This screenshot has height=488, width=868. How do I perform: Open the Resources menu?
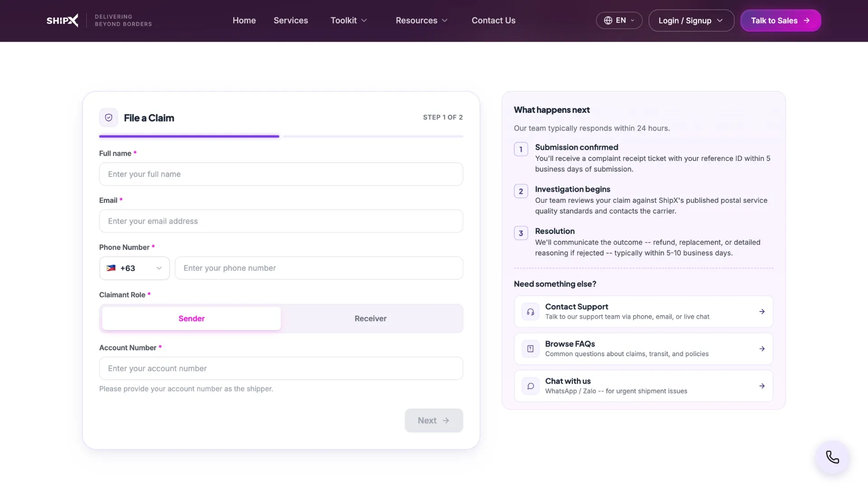pyautogui.click(x=421, y=20)
